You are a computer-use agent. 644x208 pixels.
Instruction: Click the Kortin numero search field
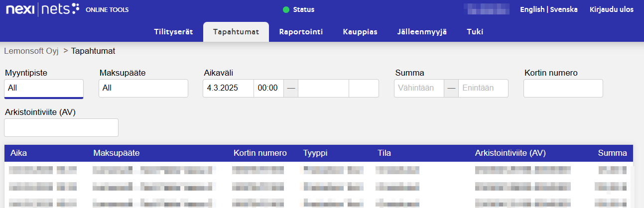(563, 88)
